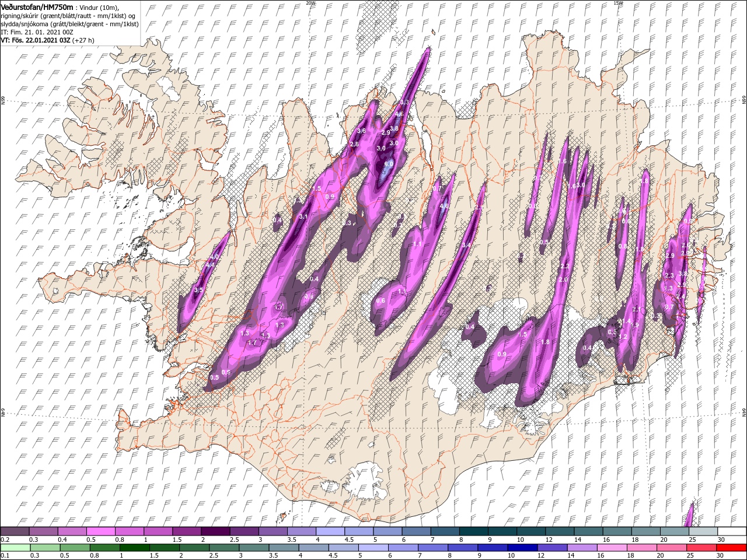Click the Veðurstofan/HM750m title text
This screenshot has height=560, width=747.
coord(37,7)
